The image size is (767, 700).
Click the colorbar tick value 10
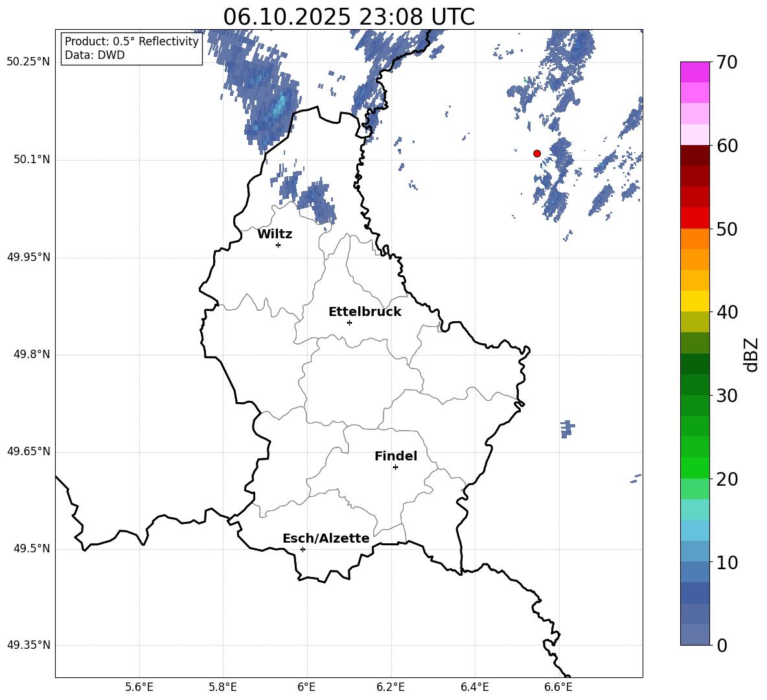(727, 562)
